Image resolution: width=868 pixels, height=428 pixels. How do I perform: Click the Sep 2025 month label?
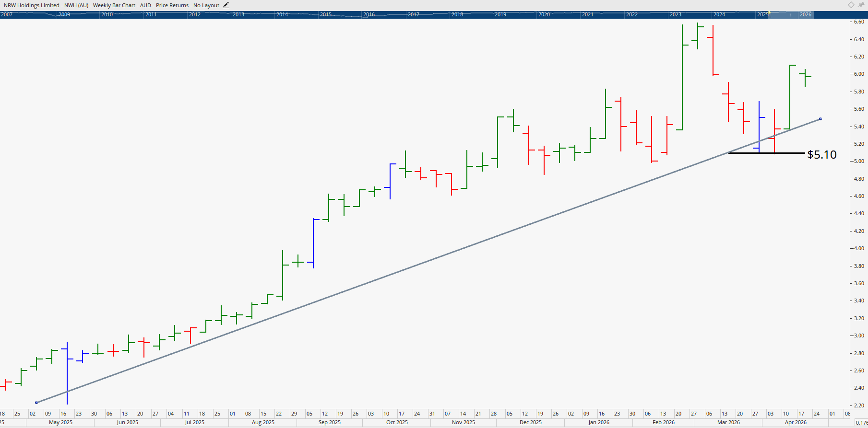pos(330,422)
